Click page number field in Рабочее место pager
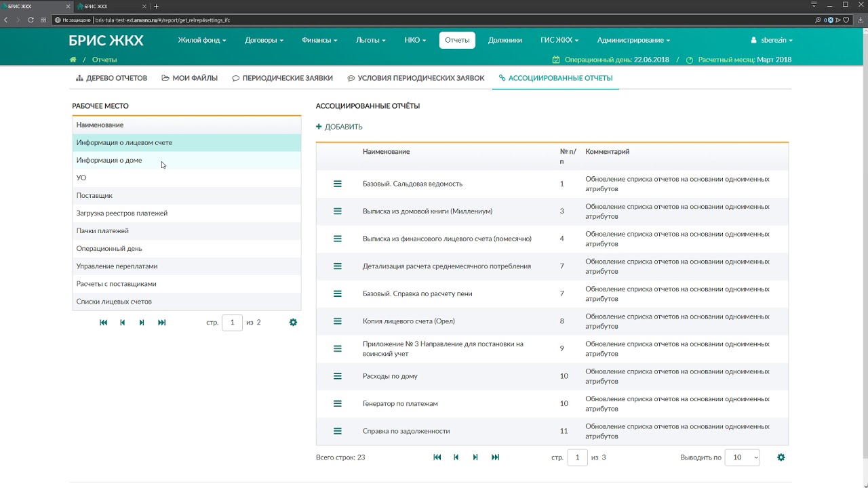Screen dimensions: 868x488 pyautogui.click(x=232, y=323)
